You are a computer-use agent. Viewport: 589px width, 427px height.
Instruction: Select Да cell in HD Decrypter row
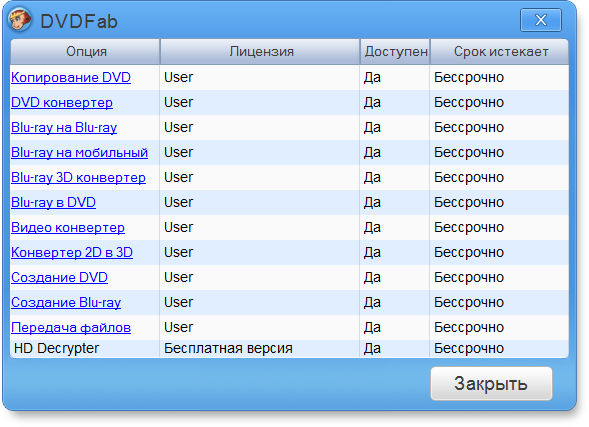pyautogui.click(x=395, y=349)
